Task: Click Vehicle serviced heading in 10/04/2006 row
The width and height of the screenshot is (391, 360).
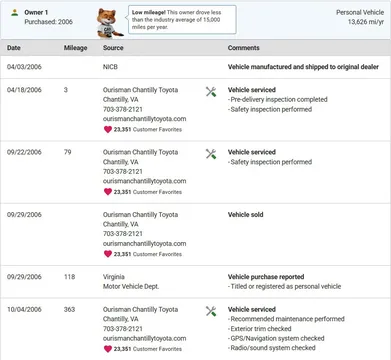Action: click(252, 309)
